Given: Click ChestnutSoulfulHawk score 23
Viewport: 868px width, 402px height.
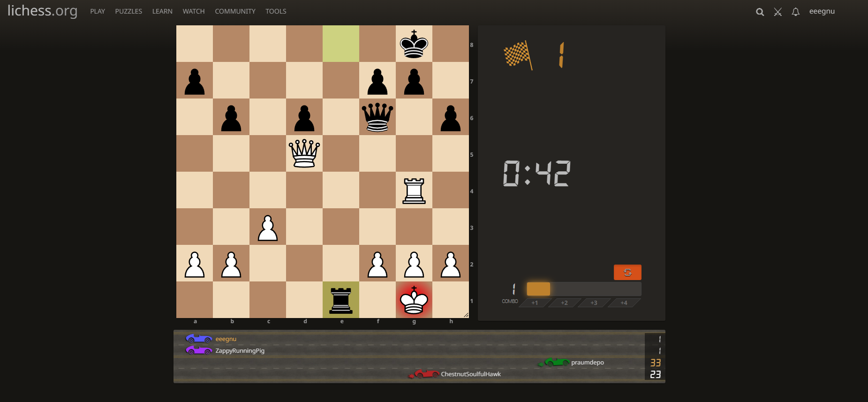Looking at the screenshot, I should click(655, 374).
